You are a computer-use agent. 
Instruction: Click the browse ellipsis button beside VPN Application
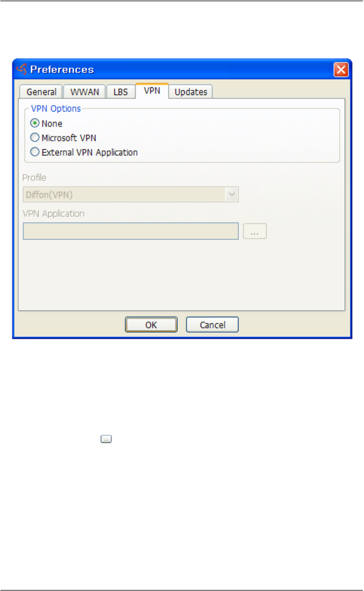(255, 231)
